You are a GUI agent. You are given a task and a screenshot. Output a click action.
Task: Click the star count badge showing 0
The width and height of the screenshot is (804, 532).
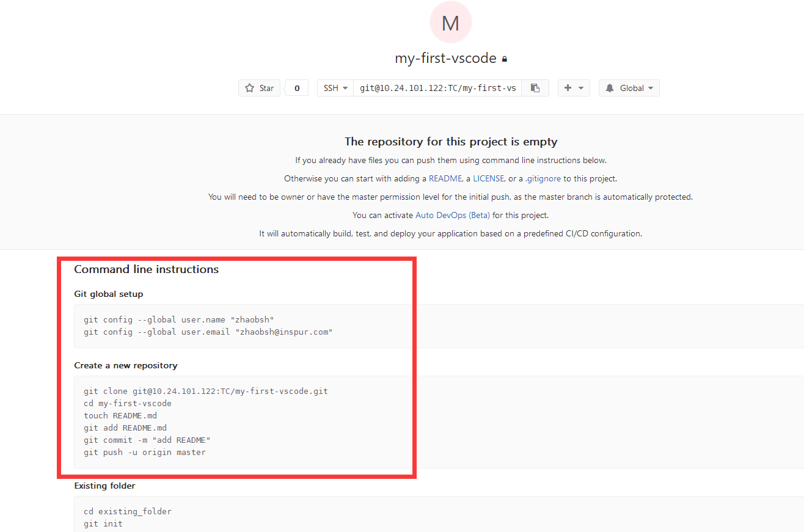point(296,87)
